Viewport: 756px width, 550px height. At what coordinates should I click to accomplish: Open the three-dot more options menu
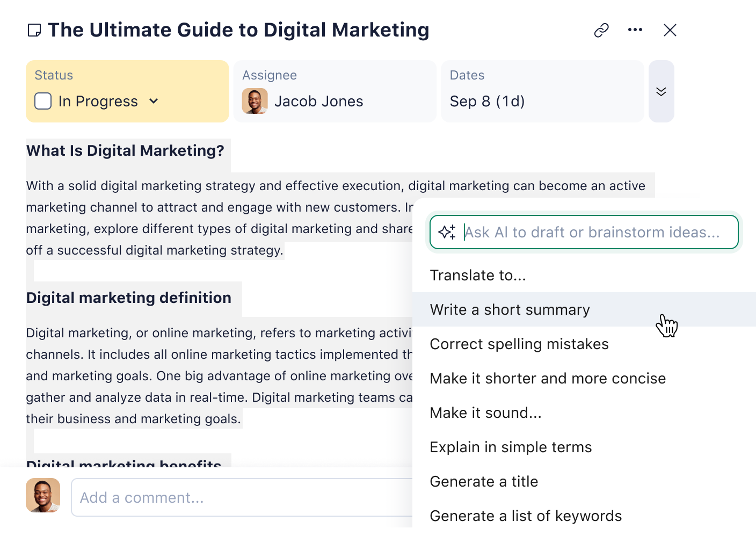coord(635,30)
